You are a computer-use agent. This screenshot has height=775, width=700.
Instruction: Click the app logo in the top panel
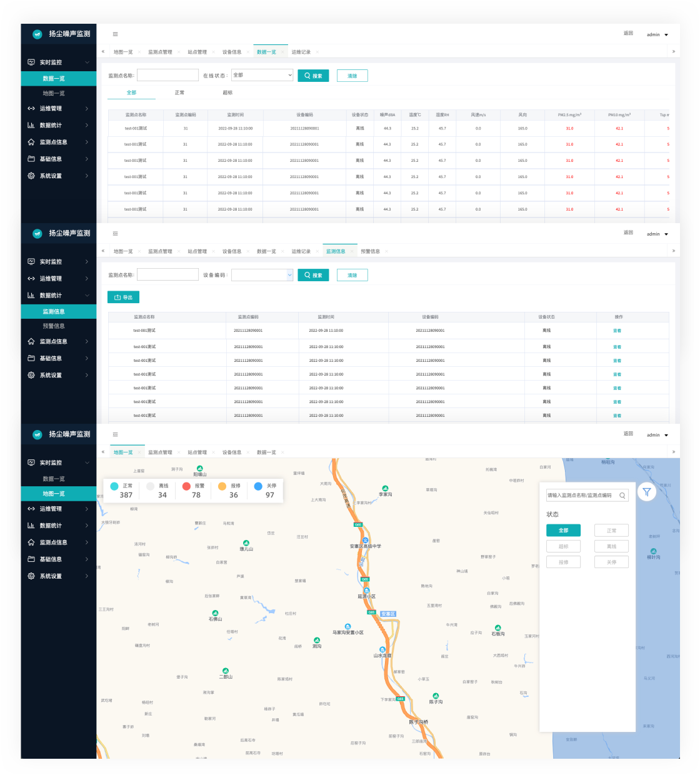coord(37,34)
